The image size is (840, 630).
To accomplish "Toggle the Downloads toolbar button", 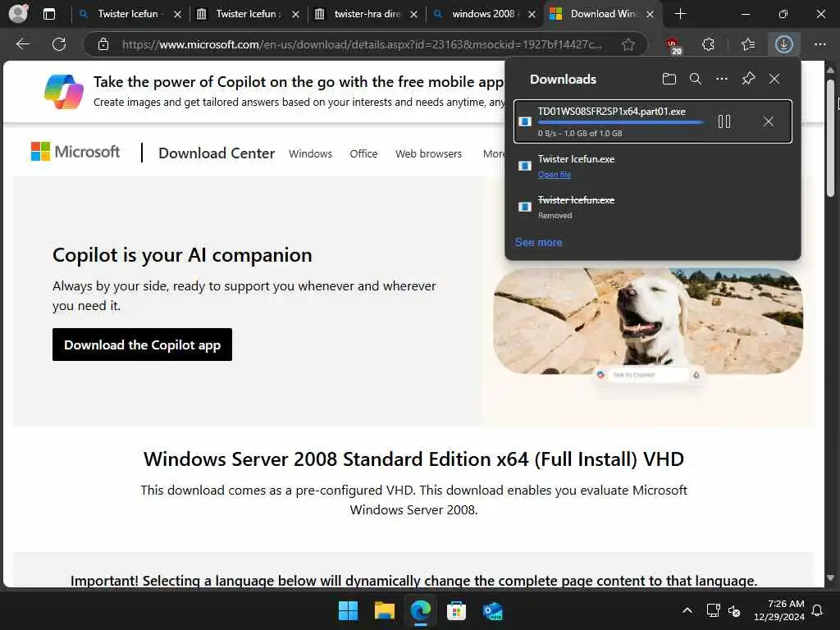I will [783, 44].
